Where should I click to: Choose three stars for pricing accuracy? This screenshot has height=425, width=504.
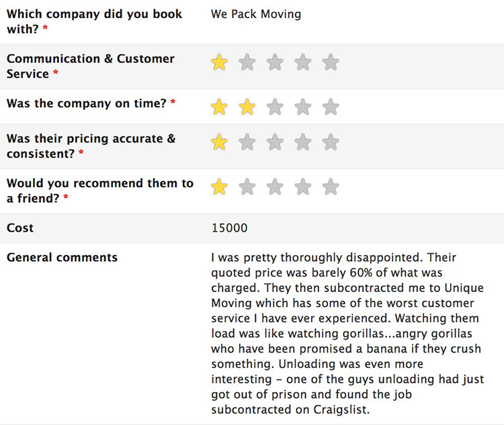(275, 142)
